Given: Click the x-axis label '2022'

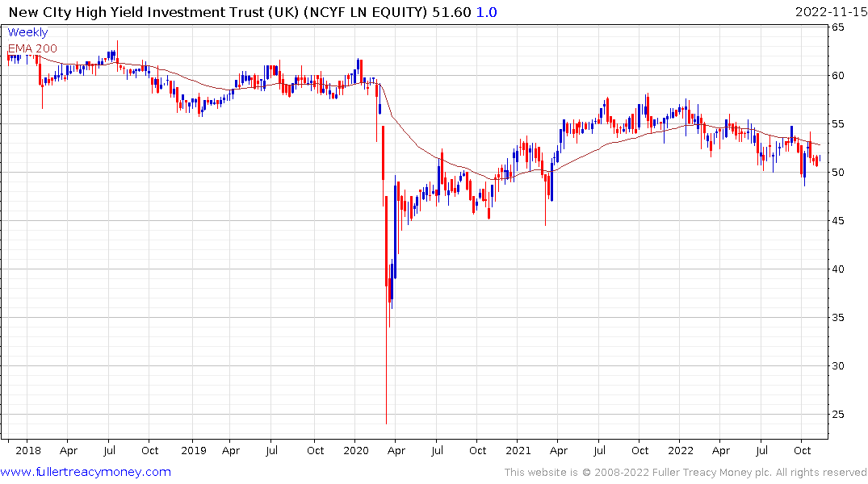Looking at the screenshot, I should coord(681,450).
